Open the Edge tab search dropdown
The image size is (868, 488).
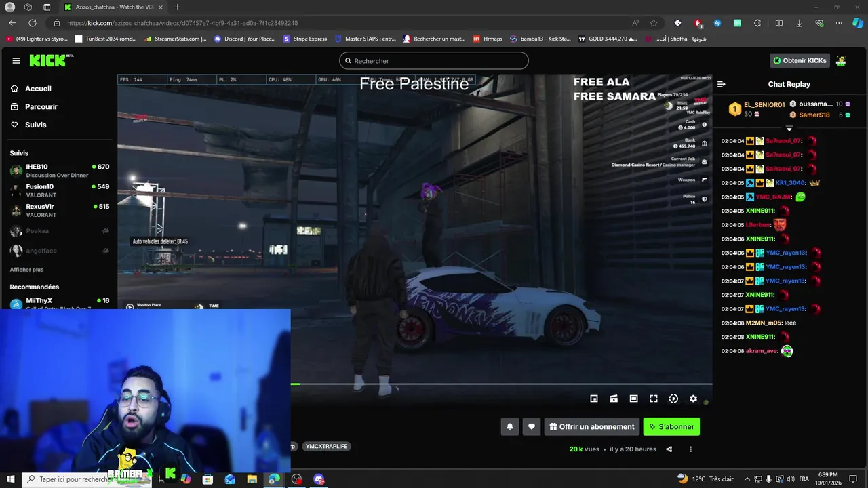47,7
